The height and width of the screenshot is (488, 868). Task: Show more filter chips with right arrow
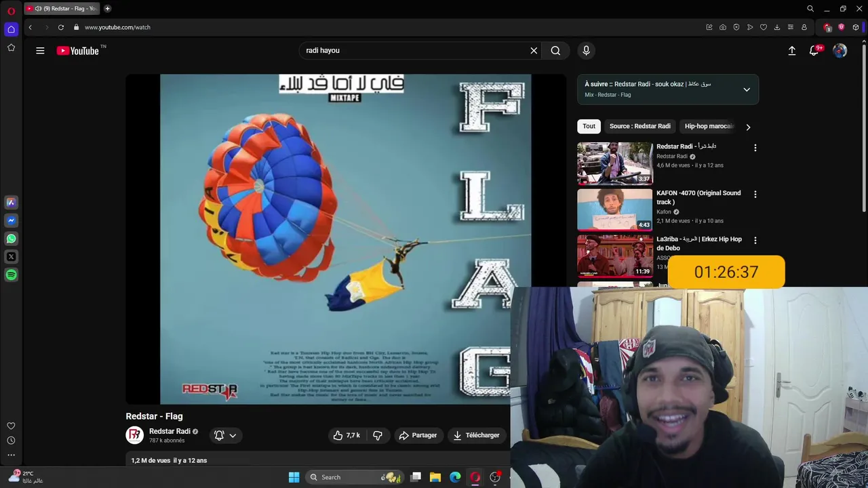748,127
